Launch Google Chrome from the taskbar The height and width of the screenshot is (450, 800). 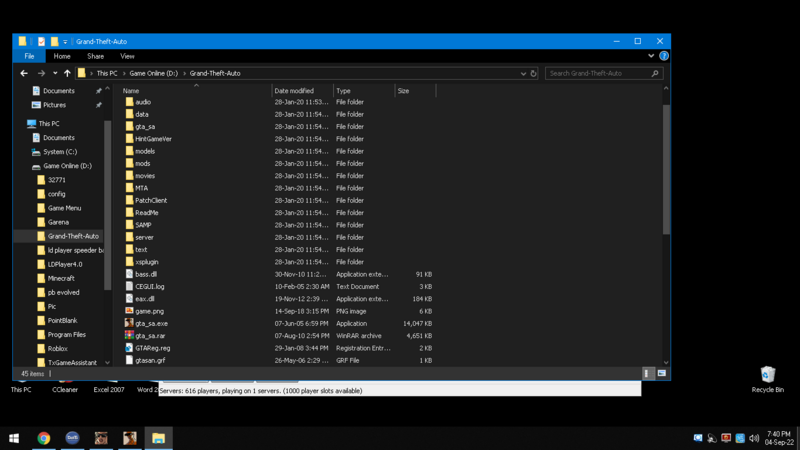pos(44,438)
